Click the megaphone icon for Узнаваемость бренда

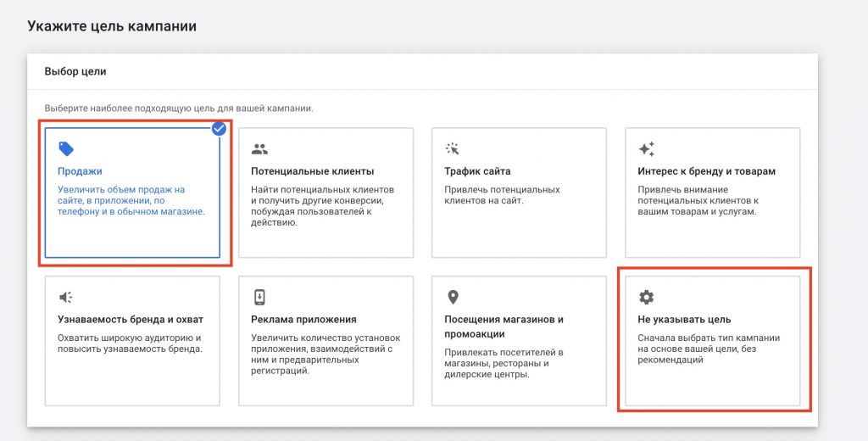(x=66, y=298)
